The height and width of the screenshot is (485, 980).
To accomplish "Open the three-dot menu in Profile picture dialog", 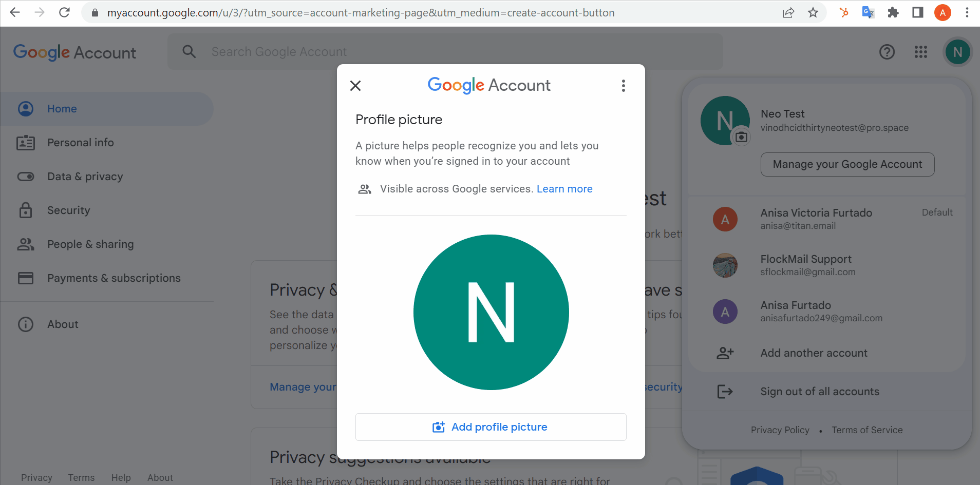I will tap(624, 86).
